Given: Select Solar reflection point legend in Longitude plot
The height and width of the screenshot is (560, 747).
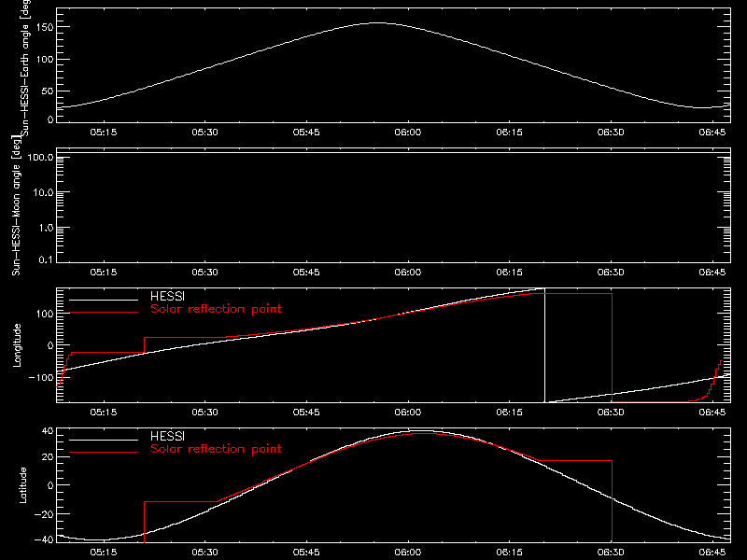Looking at the screenshot, I should click(x=216, y=309).
